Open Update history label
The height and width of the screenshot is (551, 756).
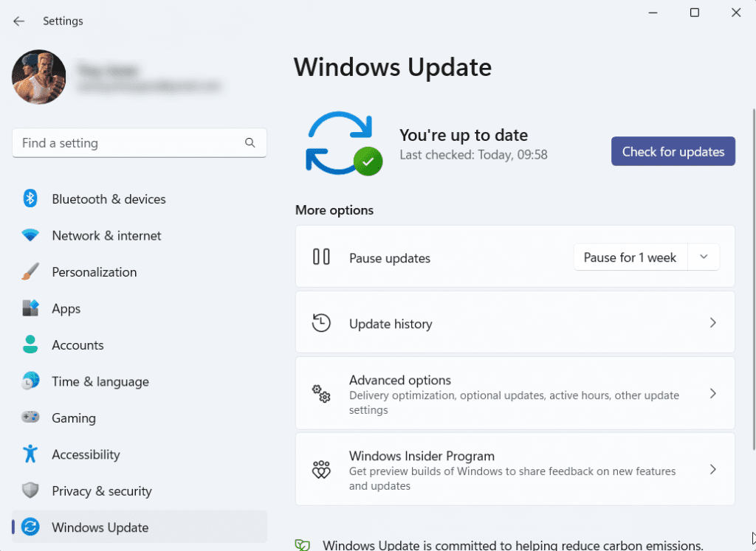(391, 324)
